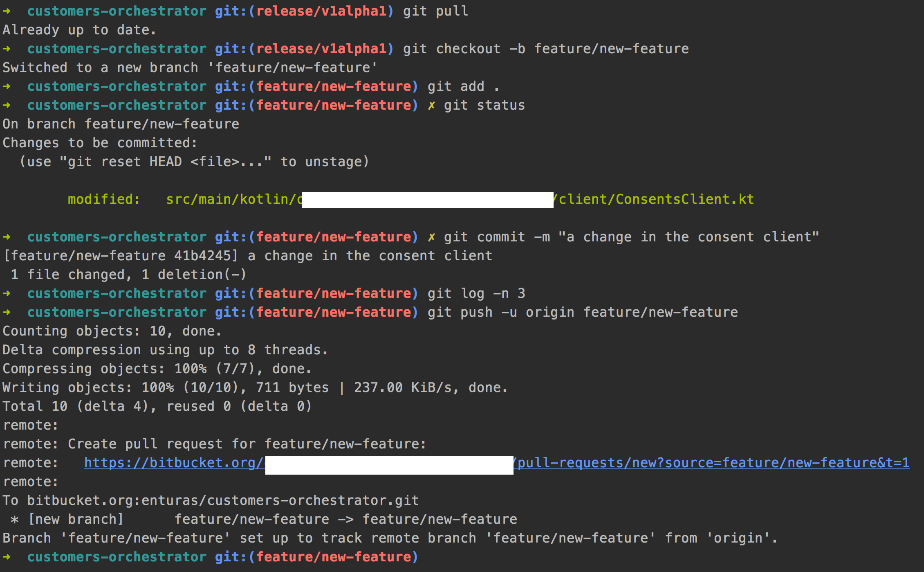Click 'On branch feature/new-feature' line
Viewport: 924px width, 572px height.
(121, 124)
